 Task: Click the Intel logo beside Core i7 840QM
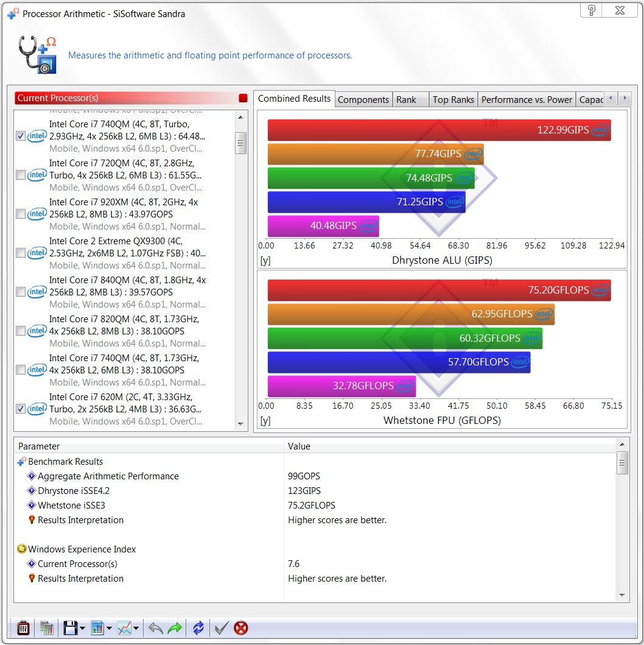coord(37,292)
